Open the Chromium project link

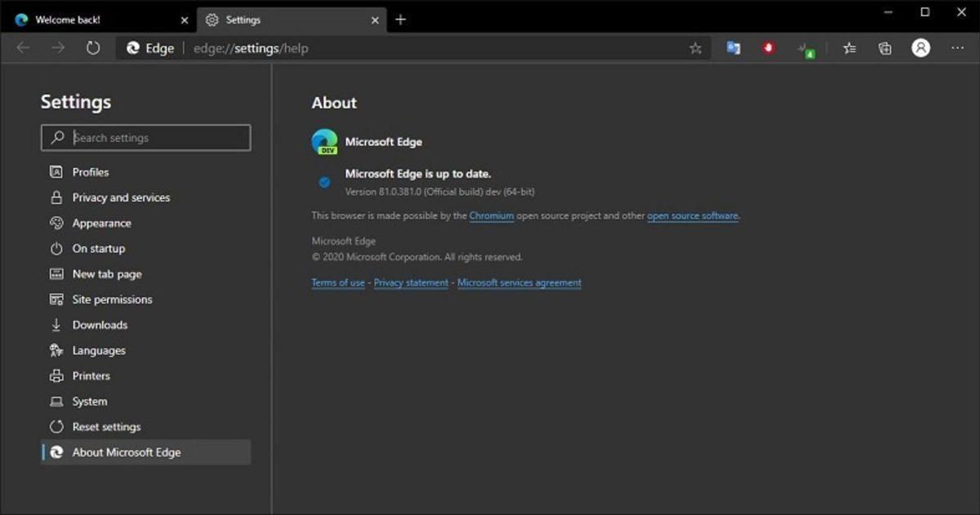(x=492, y=215)
